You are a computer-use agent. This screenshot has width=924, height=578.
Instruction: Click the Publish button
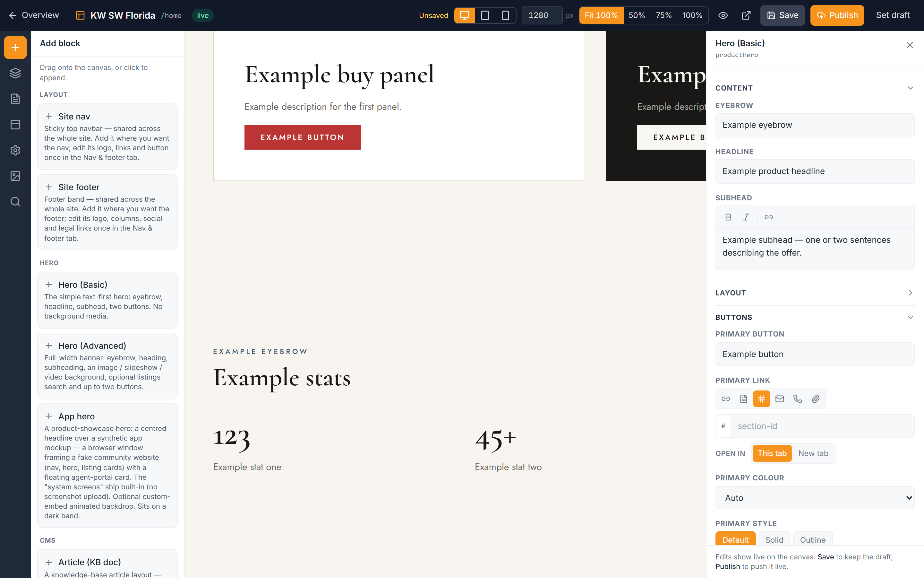tap(837, 15)
